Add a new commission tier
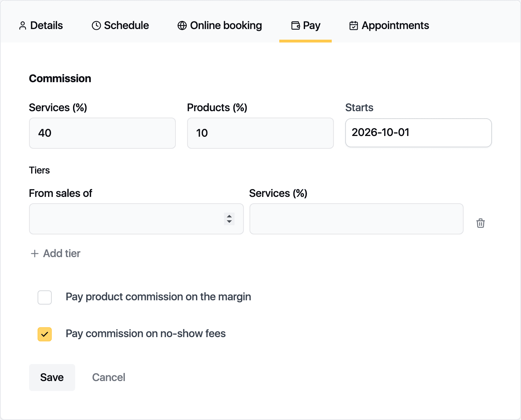The image size is (521, 420). [x=56, y=254]
